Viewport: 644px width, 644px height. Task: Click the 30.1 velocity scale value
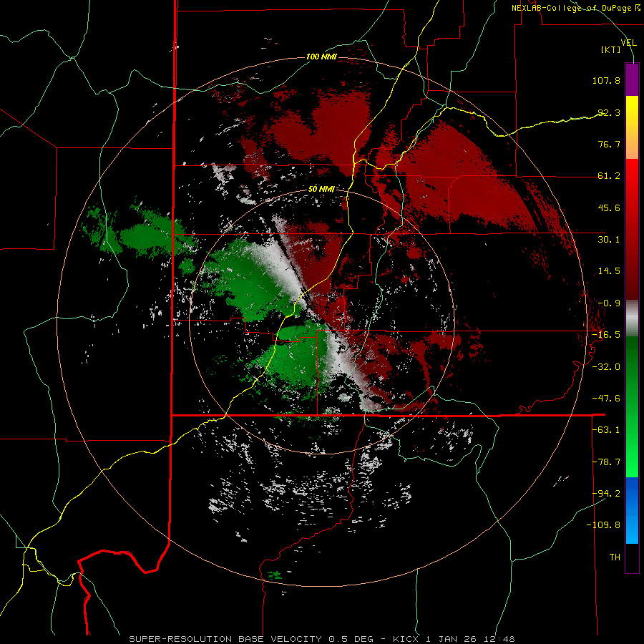click(x=609, y=240)
